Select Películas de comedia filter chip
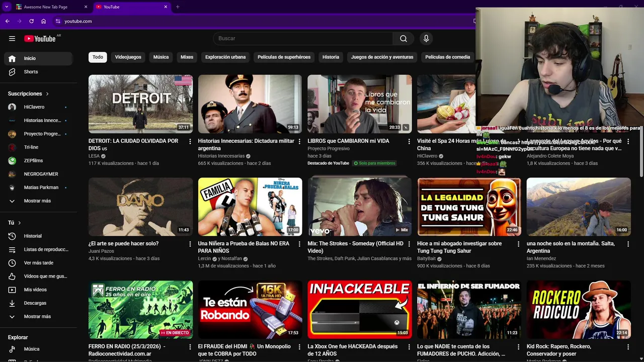 click(448, 57)
